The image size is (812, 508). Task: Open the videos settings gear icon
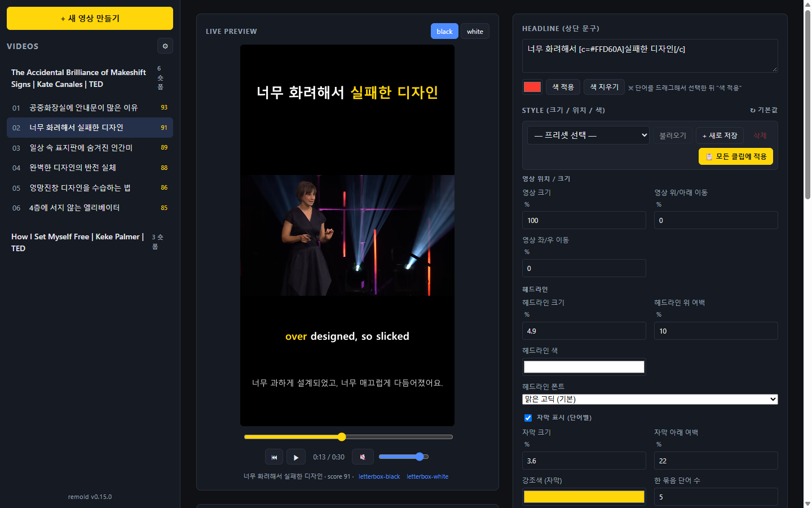[x=165, y=46]
